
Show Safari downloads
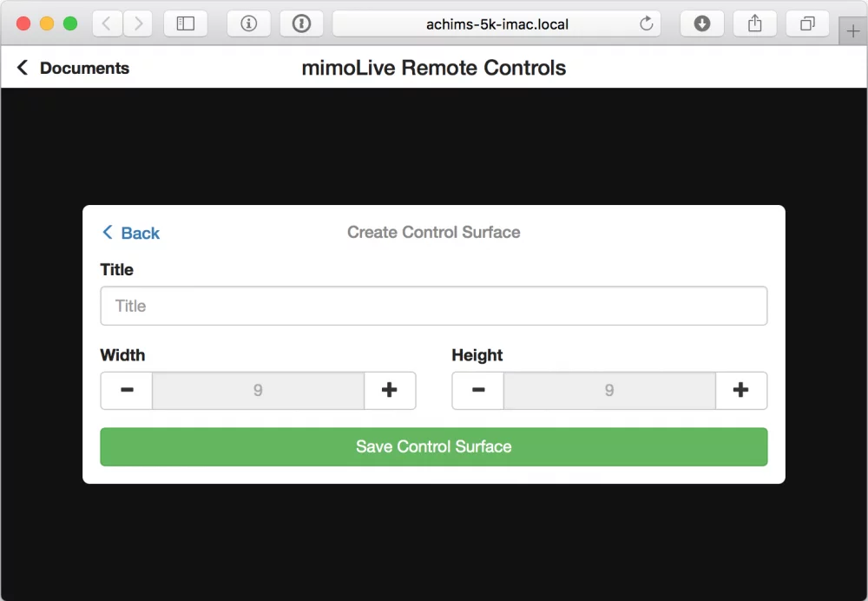pyautogui.click(x=702, y=23)
